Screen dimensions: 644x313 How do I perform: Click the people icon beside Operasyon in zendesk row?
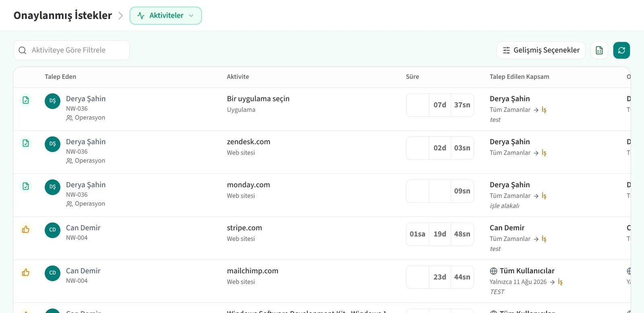click(69, 161)
